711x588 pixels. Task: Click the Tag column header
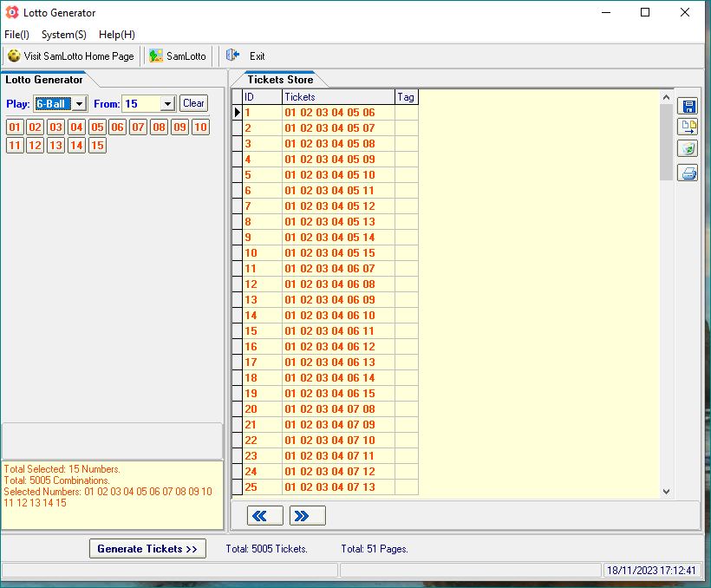[x=407, y=96]
